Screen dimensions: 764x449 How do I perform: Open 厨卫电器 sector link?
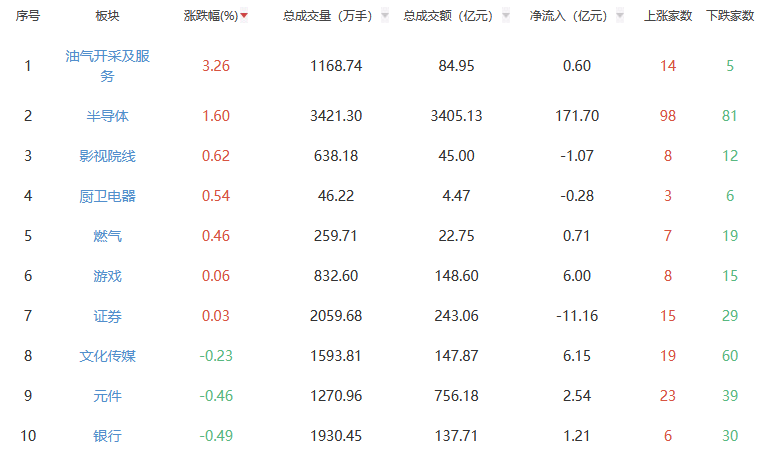[107, 196]
